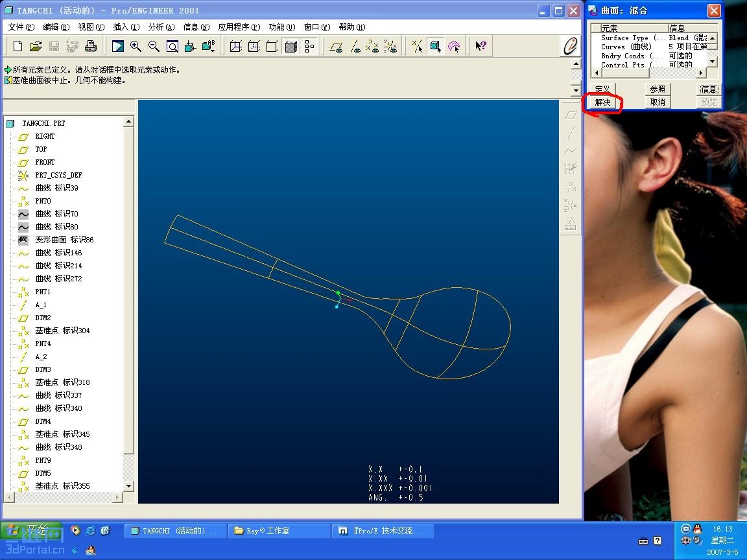Refit the model to the screen
Viewport: 747px width, 560px height.
[172, 46]
